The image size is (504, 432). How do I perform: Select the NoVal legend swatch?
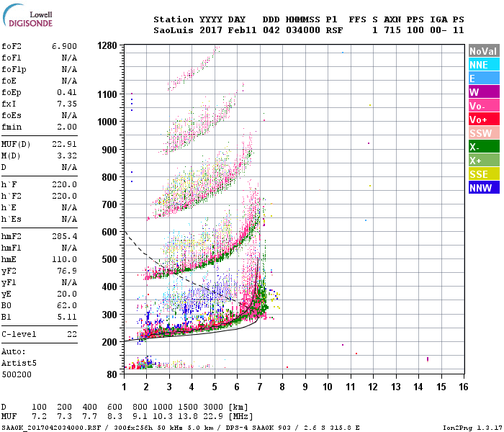(484, 51)
